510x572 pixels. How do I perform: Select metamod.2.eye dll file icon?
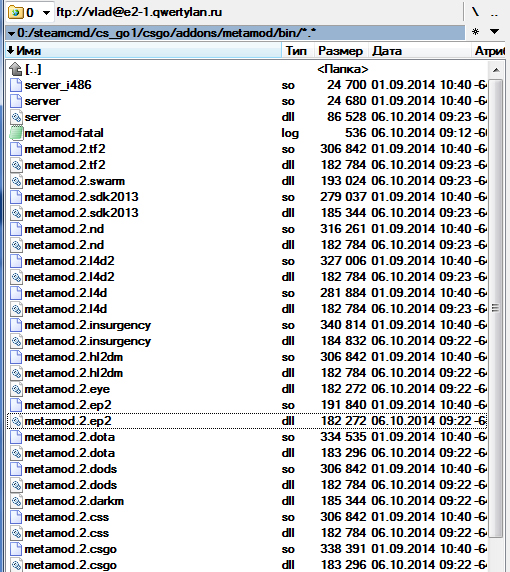pos(16,389)
